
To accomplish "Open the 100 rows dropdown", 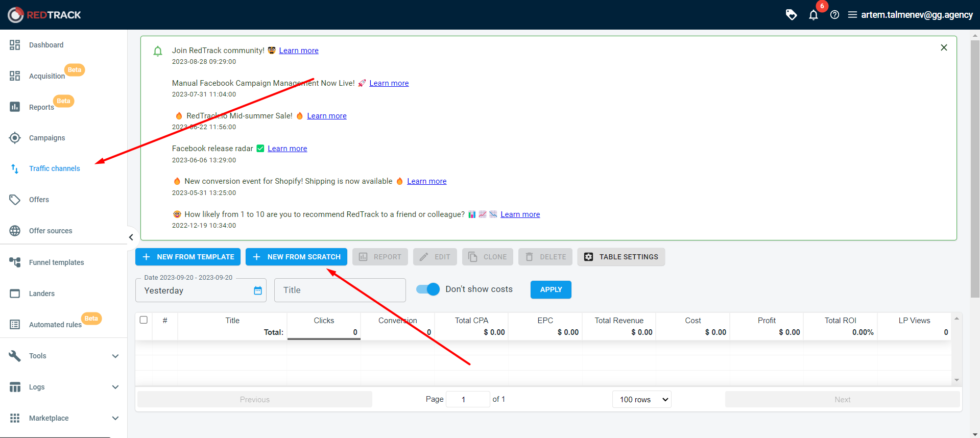I will 642,399.
